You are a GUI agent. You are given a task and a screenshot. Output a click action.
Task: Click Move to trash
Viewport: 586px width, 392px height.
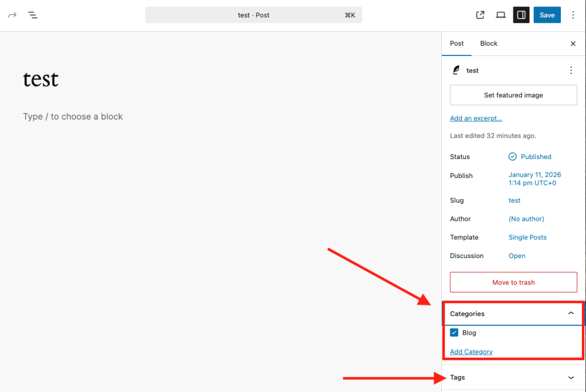(513, 282)
